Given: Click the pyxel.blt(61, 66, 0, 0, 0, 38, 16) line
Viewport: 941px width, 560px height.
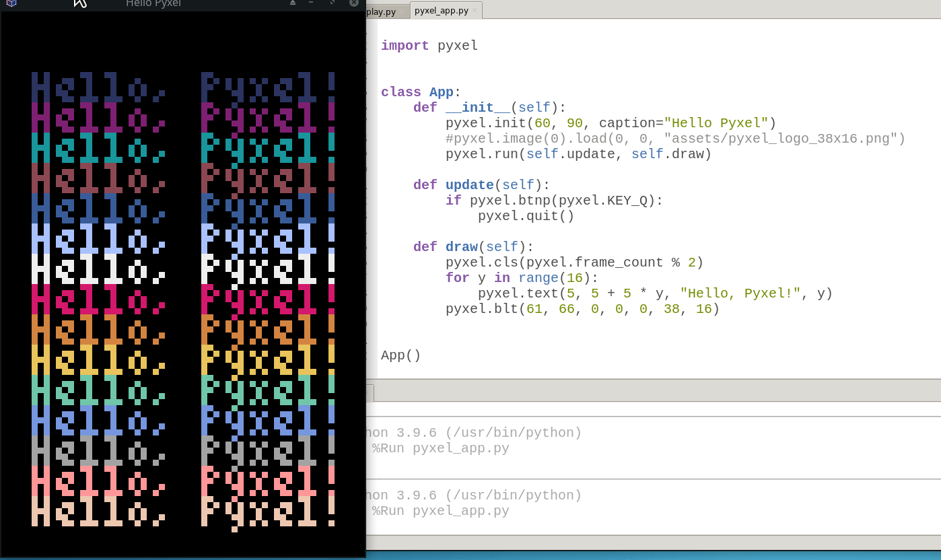Looking at the screenshot, I should pyautogui.click(x=583, y=309).
